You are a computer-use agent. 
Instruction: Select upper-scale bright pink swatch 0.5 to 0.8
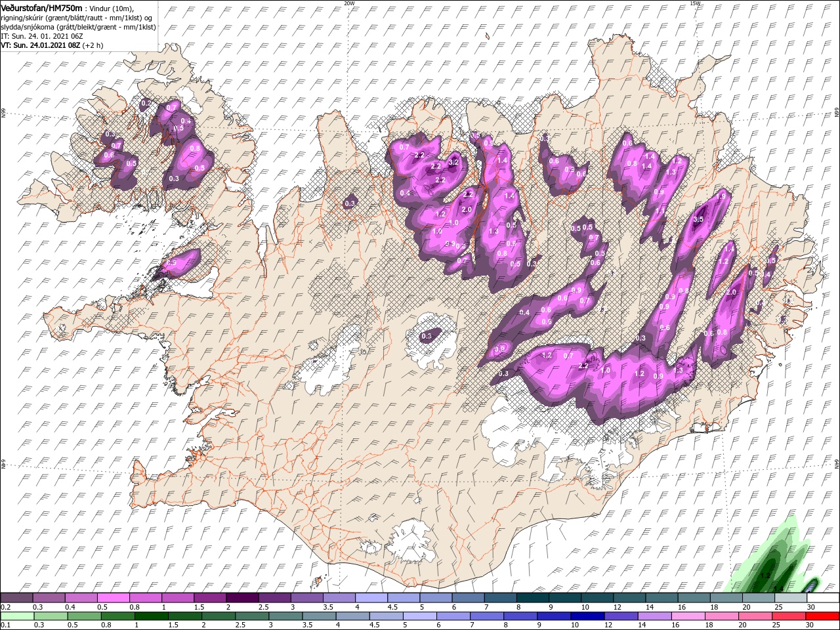[113, 598]
